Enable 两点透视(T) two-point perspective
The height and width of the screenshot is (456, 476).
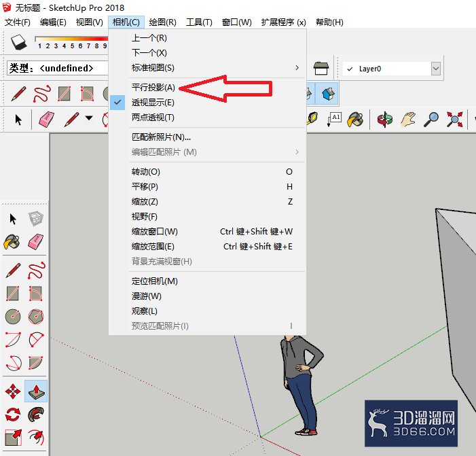click(x=207, y=118)
